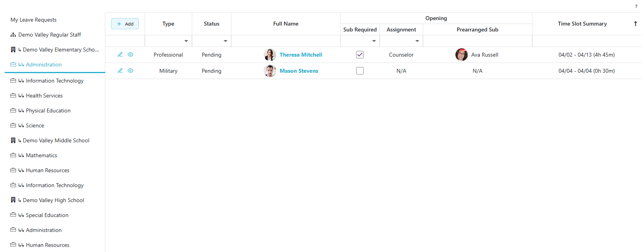The height and width of the screenshot is (252, 644).
Task: Click the help question mark icon
Action: point(636,6)
